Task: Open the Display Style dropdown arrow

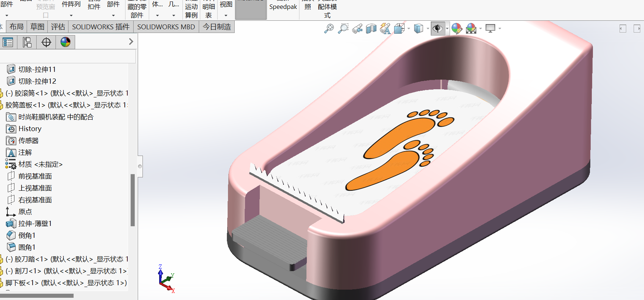Action: [428, 29]
